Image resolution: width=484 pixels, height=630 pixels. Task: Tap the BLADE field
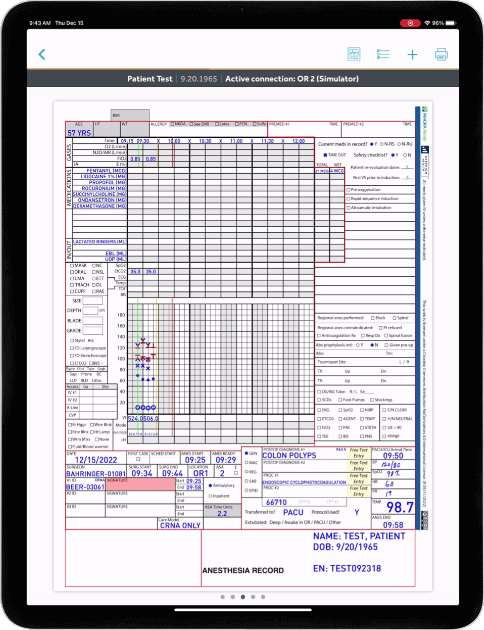click(92, 321)
